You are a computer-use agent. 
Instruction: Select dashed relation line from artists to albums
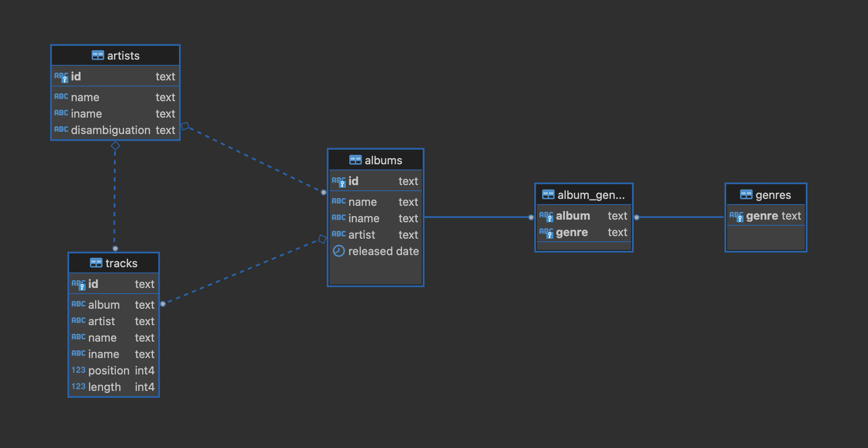pyautogui.click(x=254, y=159)
